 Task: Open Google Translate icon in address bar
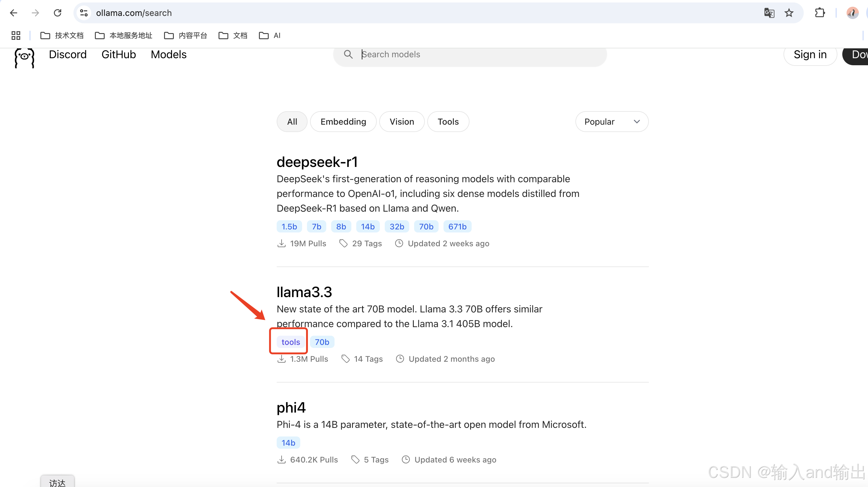point(769,13)
